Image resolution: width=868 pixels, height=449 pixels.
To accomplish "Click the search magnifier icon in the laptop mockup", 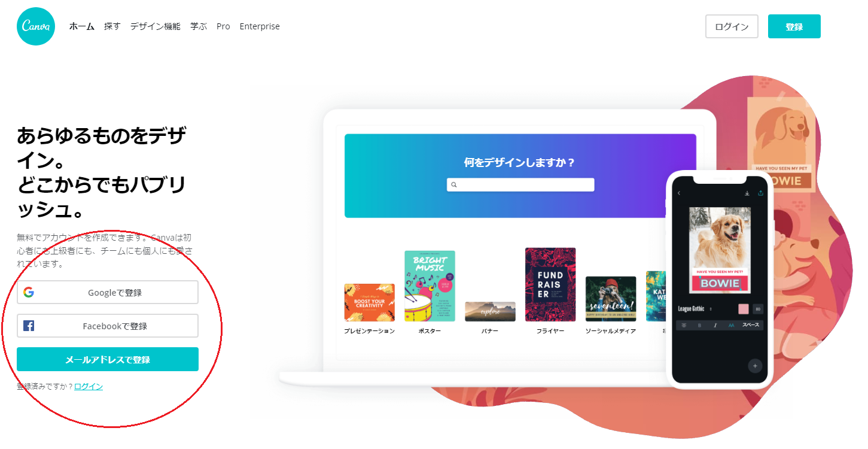I will pos(454,185).
